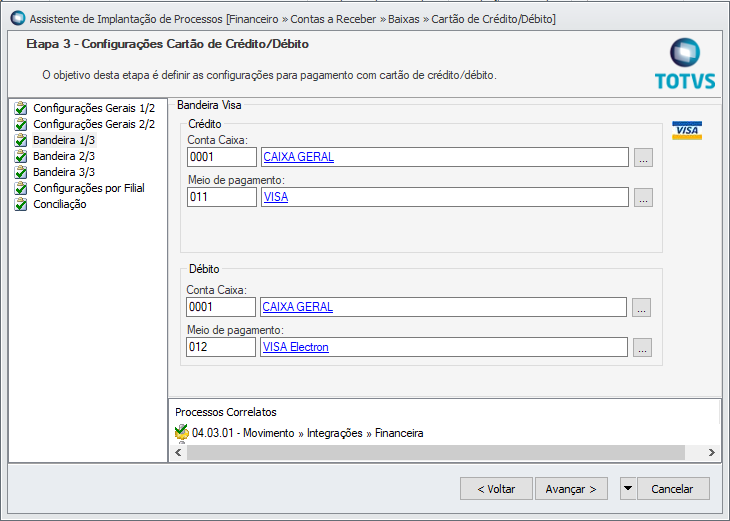Open lookup for Crédito Conta Caixa
The height and width of the screenshot is (521, 730).
click(643, 158)
